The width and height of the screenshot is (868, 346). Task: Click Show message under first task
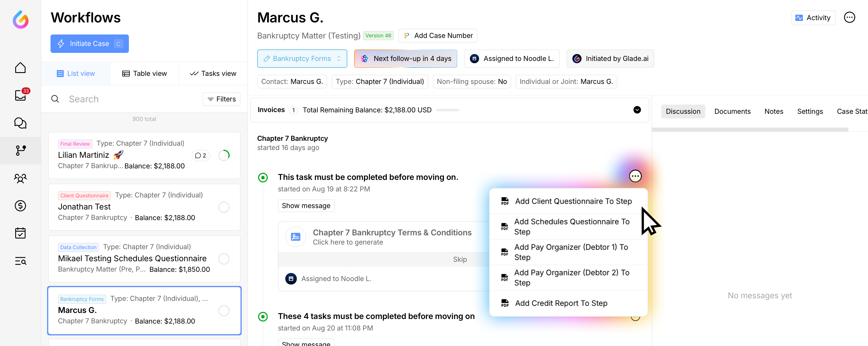click(x=306, y=206)
